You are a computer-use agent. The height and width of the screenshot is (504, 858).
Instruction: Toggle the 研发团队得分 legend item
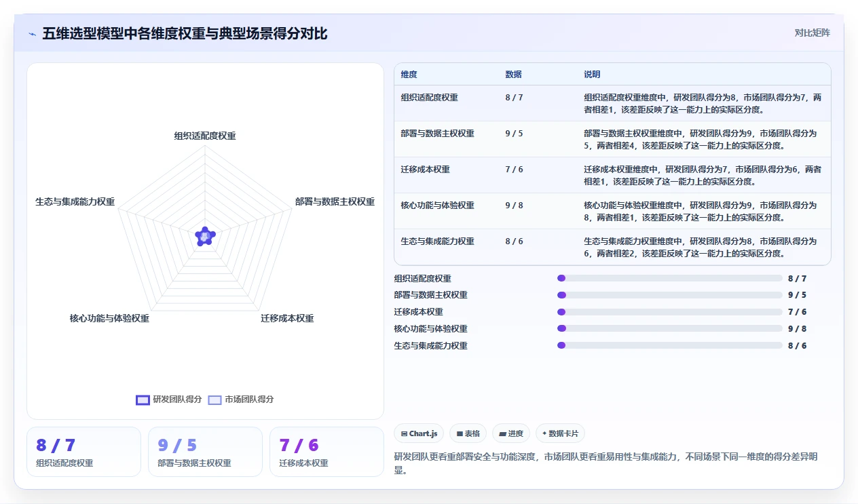coord(169,400)
